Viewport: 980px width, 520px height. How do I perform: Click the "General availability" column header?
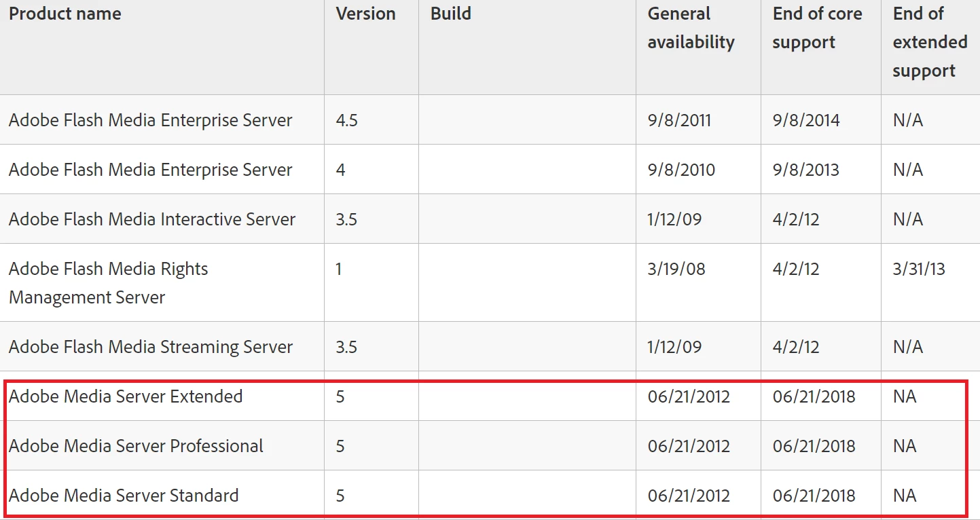(691, 29)
